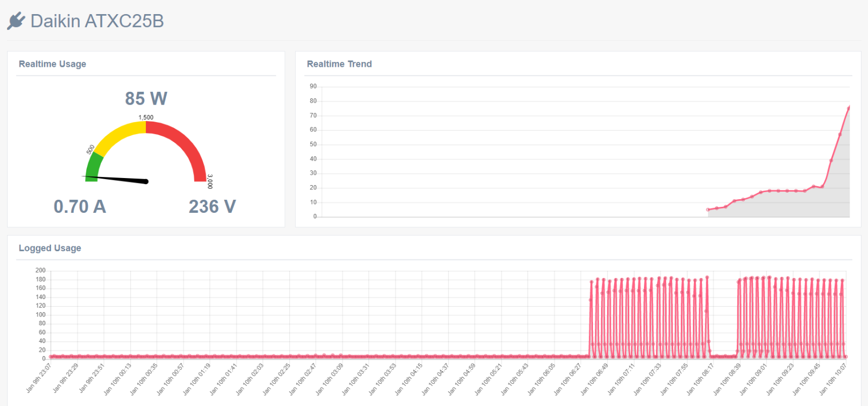Click the Jan 10th 02:25 time label

tap(277, 379)
